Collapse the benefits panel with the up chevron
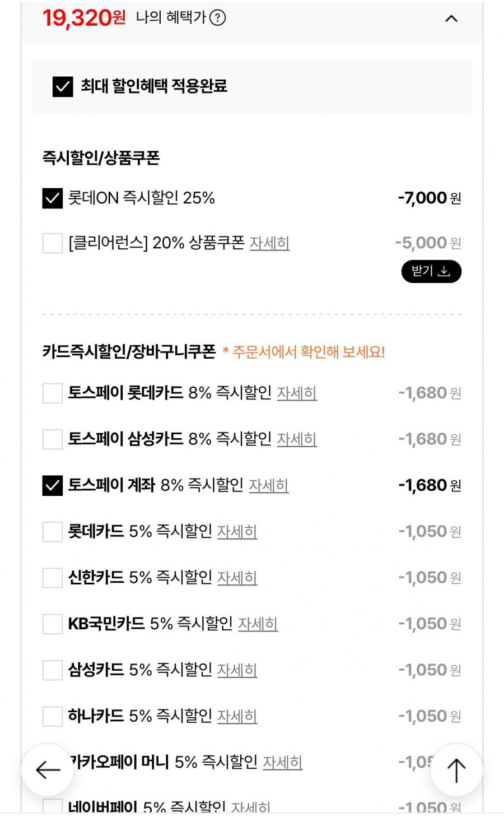Viewport: 504px width, 817px height. (451, 18)
